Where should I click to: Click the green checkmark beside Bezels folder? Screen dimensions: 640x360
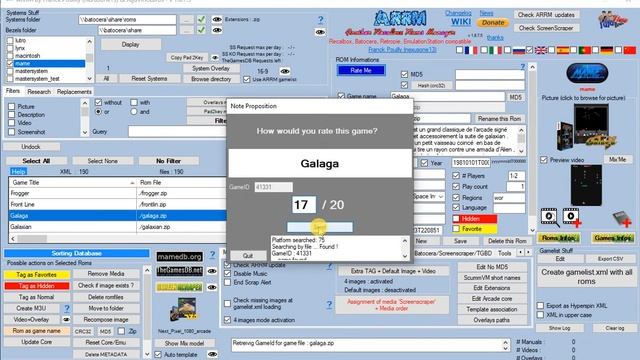click(x=201, y=30)
